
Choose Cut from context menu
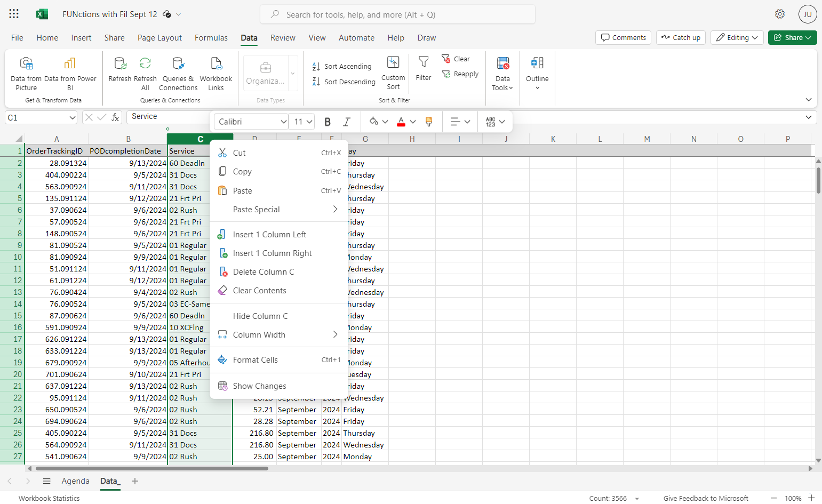point(279,153)
